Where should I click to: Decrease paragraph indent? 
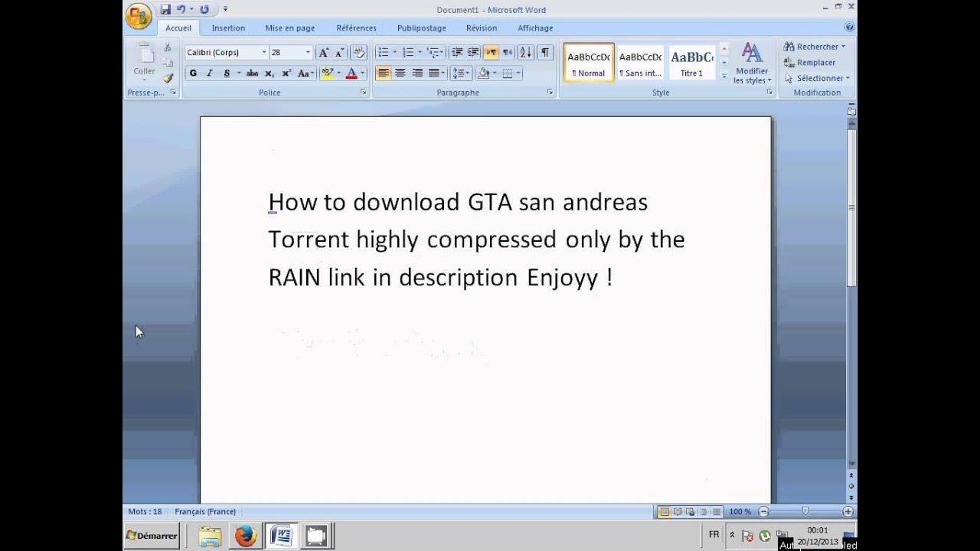(x=457, y=52)
